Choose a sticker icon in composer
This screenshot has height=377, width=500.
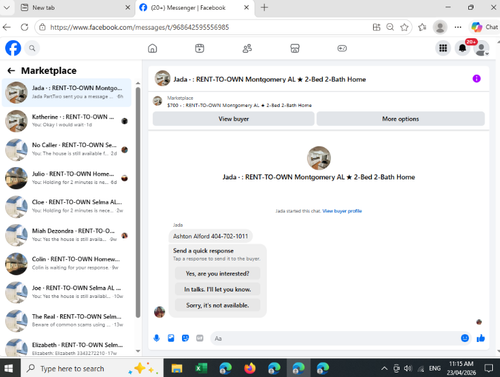(185, 338)
